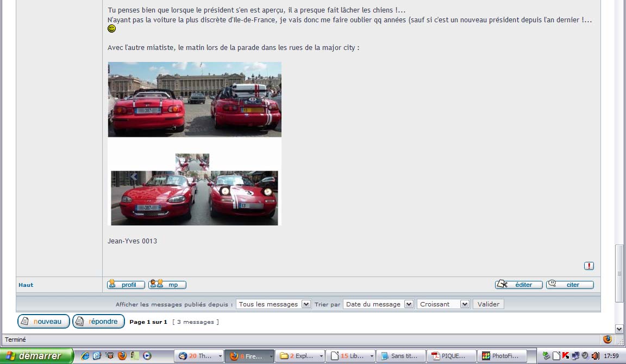Quote the message with citer button
The image size is (626, 364).
(x=569, y=285)
